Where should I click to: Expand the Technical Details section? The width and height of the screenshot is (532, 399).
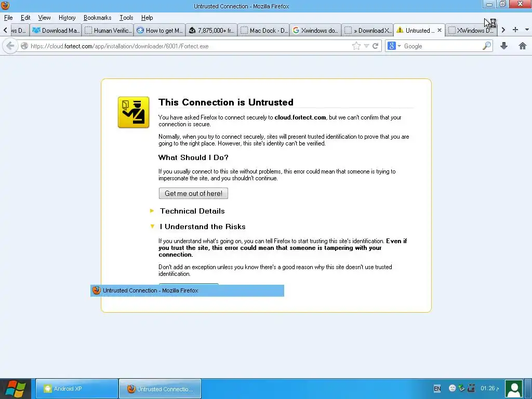(x=152, y=211)
